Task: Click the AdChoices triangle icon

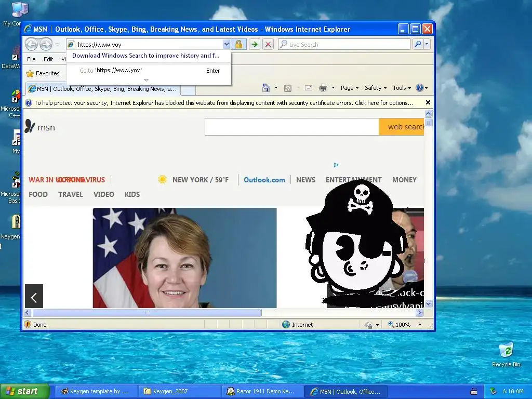Action: tap(336, 165)
